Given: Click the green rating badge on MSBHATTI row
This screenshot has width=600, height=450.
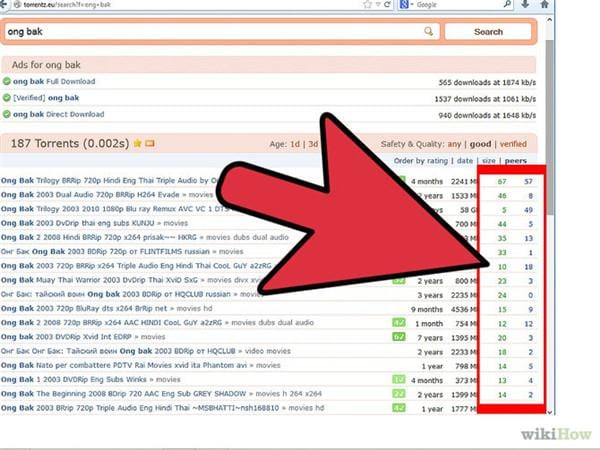Looking at the screenshot, I should pyautogui.click(x=399, y=408).
